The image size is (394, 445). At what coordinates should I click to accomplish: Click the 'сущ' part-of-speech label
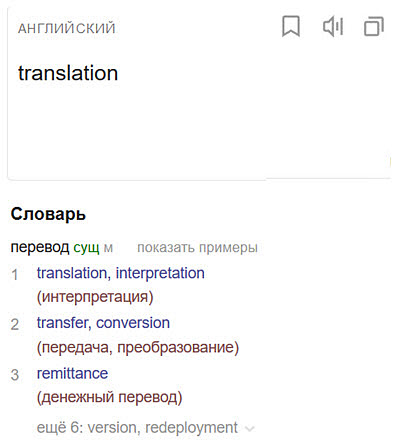click(x=86, y=248)
